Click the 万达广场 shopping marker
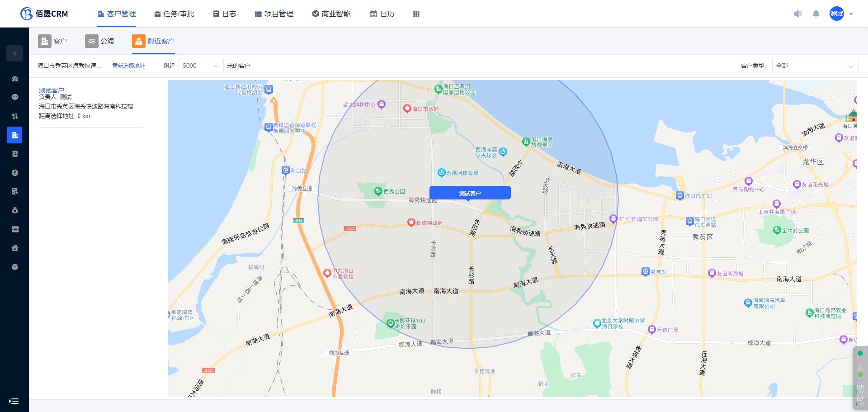Image resolution: width=868 pixels, height=412 pixels. point(652,330)
